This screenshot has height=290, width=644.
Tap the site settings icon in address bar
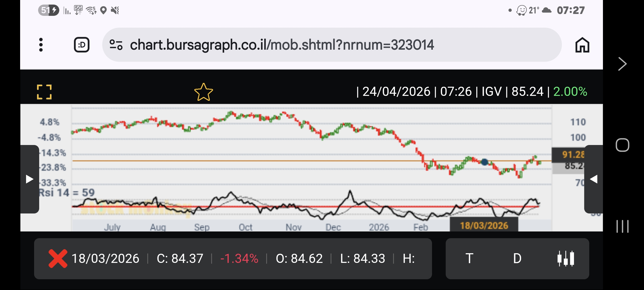(x=116, y=45)
